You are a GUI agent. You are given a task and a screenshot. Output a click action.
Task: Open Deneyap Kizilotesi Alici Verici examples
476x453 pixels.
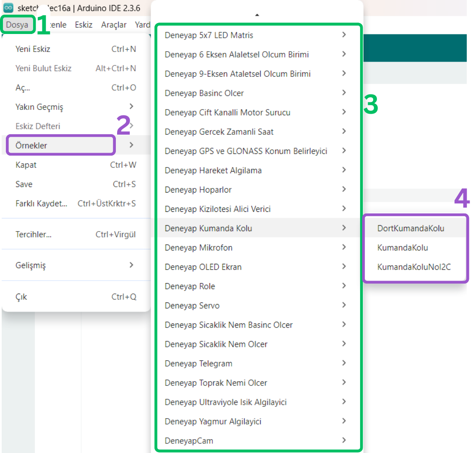tap(258, 209)
